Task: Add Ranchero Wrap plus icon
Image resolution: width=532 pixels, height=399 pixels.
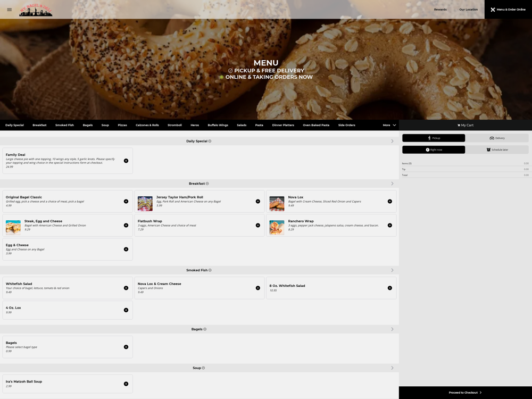Action: point(390,225)
